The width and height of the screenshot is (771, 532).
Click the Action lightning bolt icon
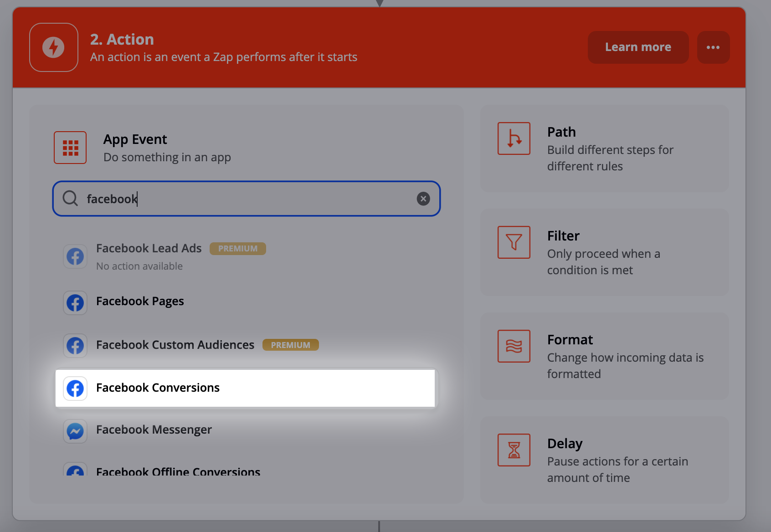54,47
